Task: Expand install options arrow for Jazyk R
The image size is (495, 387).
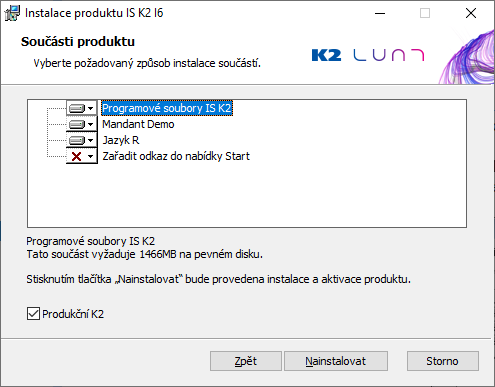Action: point(91,140)
